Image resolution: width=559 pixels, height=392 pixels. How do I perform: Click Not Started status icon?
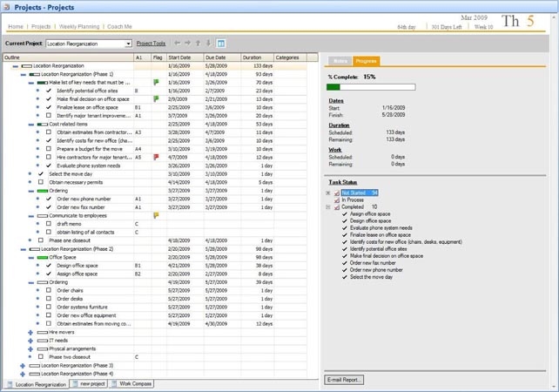337,193
